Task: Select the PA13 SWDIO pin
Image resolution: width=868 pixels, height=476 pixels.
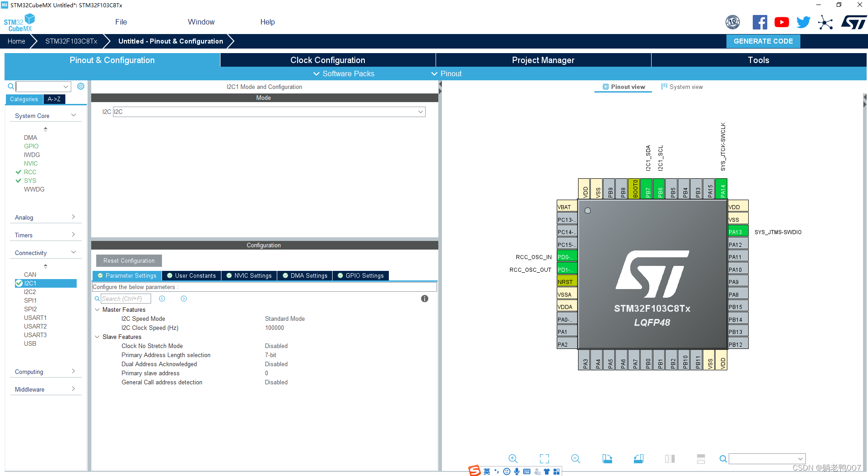Action: pyautogui.click(x=738, y=232)
